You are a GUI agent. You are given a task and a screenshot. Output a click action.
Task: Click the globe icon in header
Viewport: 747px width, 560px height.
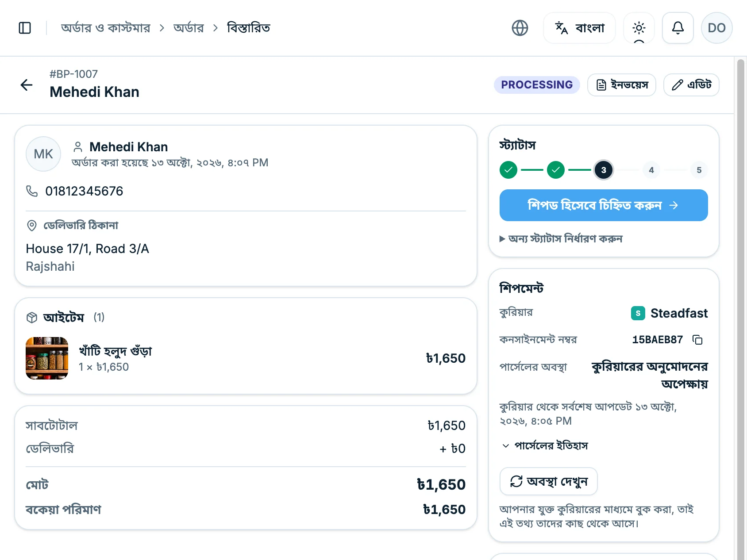pos(520,28)
